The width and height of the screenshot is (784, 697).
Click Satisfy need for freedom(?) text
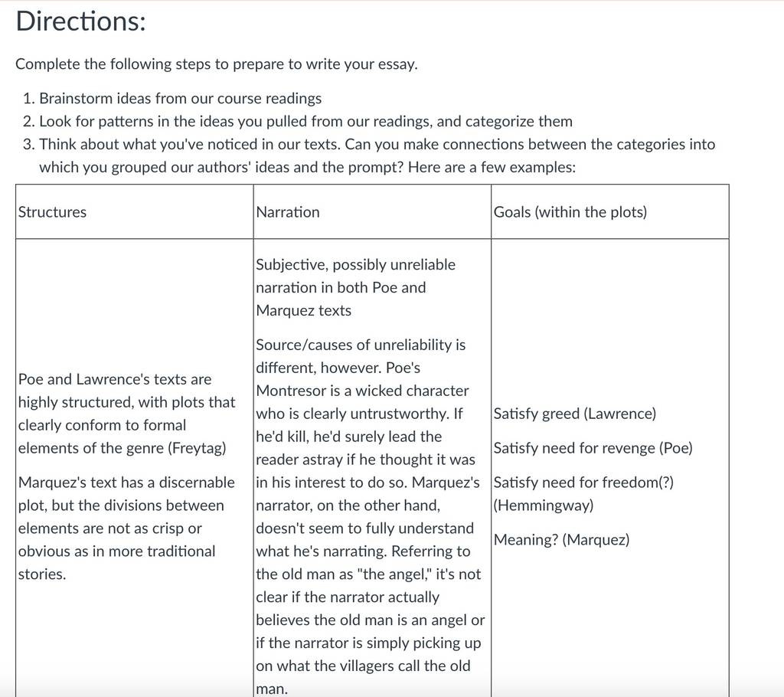click(x=583, y=483)
